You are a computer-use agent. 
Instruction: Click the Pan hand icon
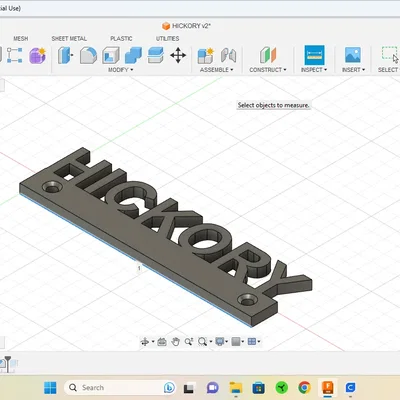175,342
